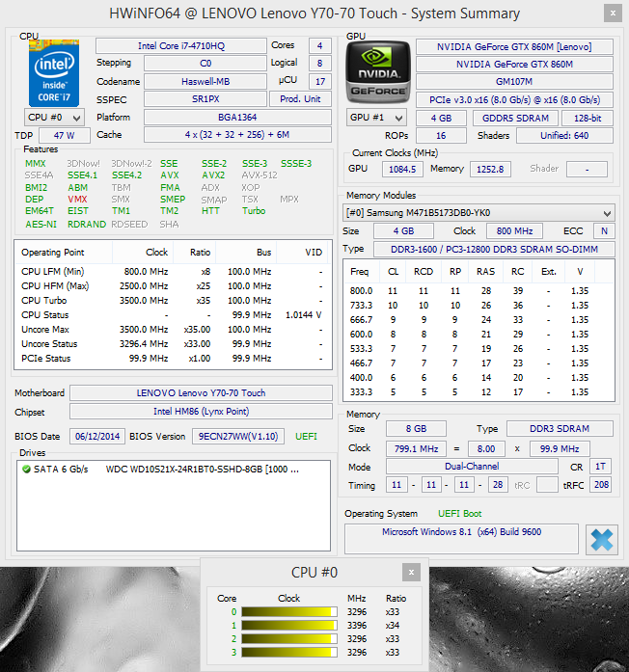Click the AES-NI feature flag
The image size is (629, 672).
(x=41, y=224)
